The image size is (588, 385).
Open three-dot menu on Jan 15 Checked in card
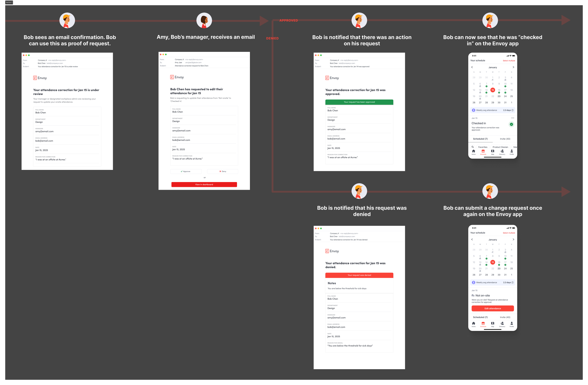512,118
